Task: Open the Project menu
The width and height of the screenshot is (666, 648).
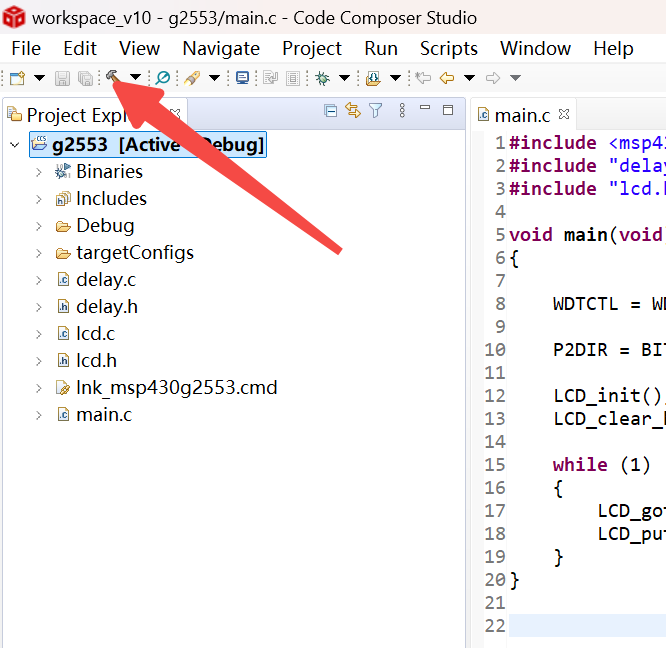Action: [x=312, y=48]
